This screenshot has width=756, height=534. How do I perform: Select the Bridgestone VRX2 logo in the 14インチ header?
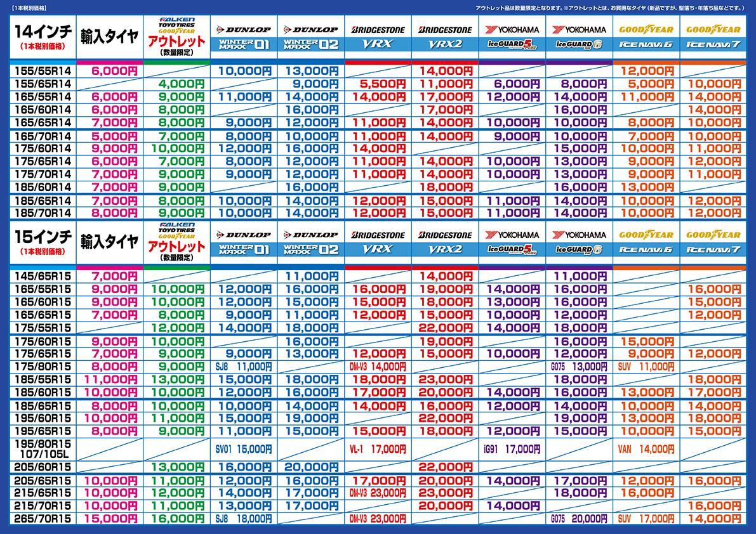point(445,37)
